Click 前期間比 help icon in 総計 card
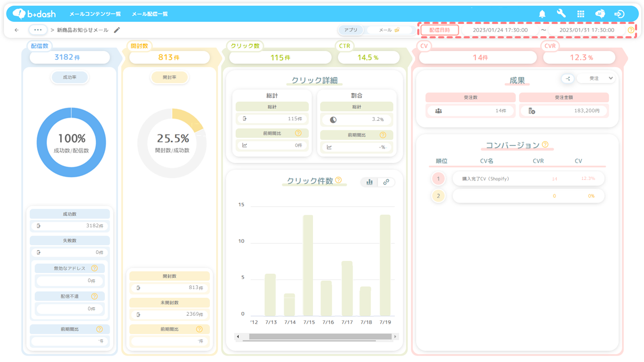The height and width of the screenshot is (362, 644). click(298, 133)
